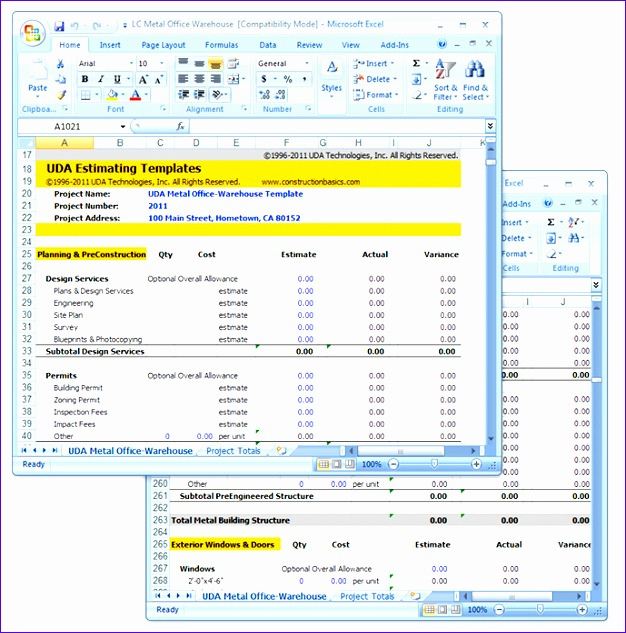
Task: Increase font size with Grow Font icon
Action: 143,79
